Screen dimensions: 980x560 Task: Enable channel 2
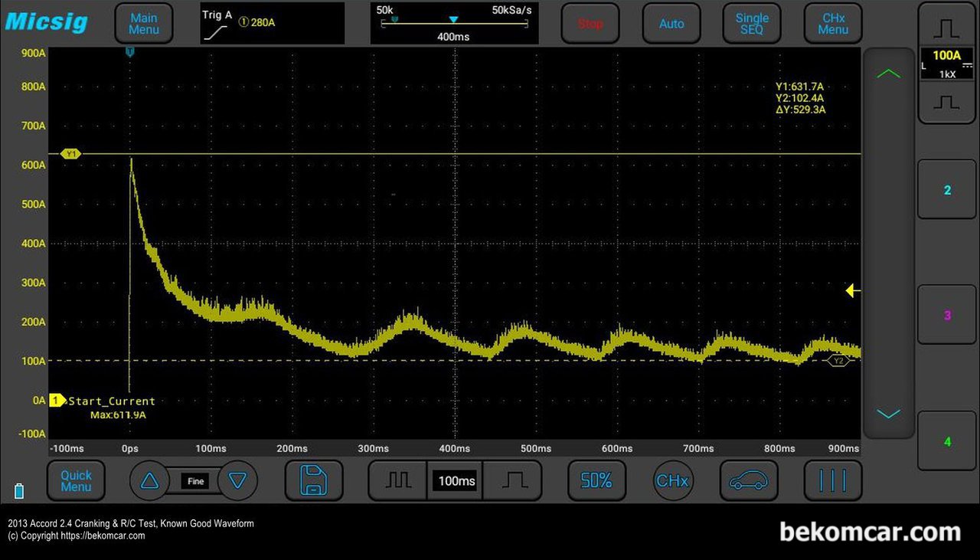(947, 190)
